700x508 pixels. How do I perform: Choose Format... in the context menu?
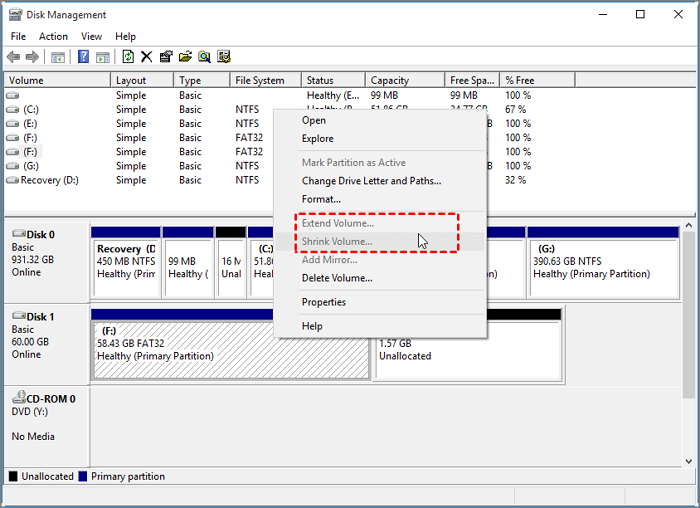tap(321, 199)
